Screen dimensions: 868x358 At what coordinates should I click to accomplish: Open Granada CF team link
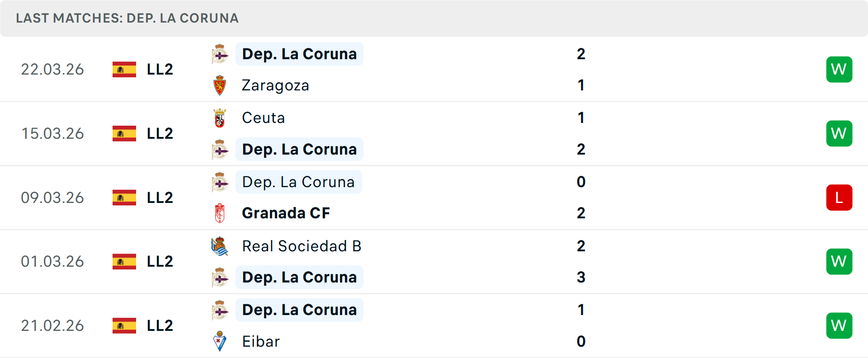pyautogui.click(x=286, y=213)
